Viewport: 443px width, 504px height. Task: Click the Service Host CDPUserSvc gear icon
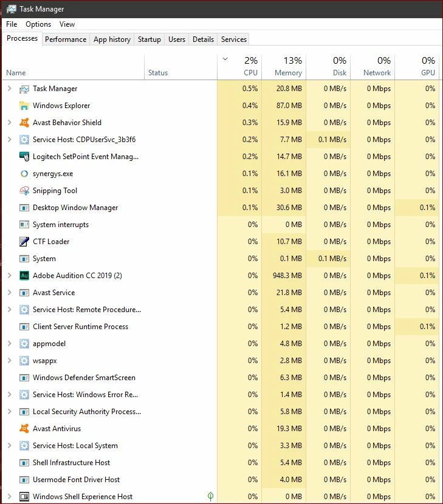(24, 140)
